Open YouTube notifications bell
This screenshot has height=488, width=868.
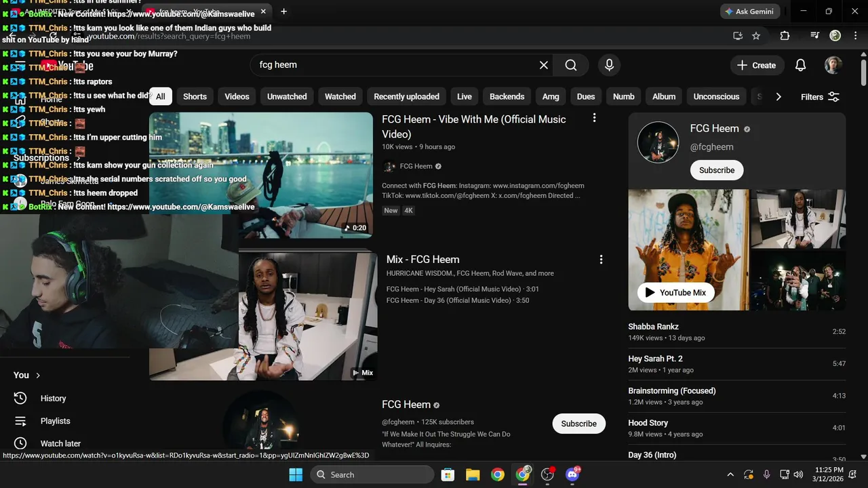(800, 65)
